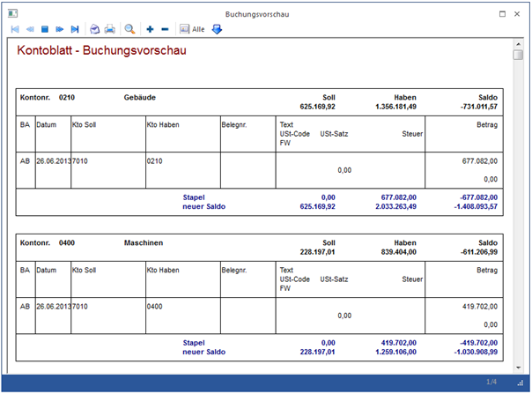Open the magnifier search tool
Screen dimensions: 532x394
pos(130,29)
